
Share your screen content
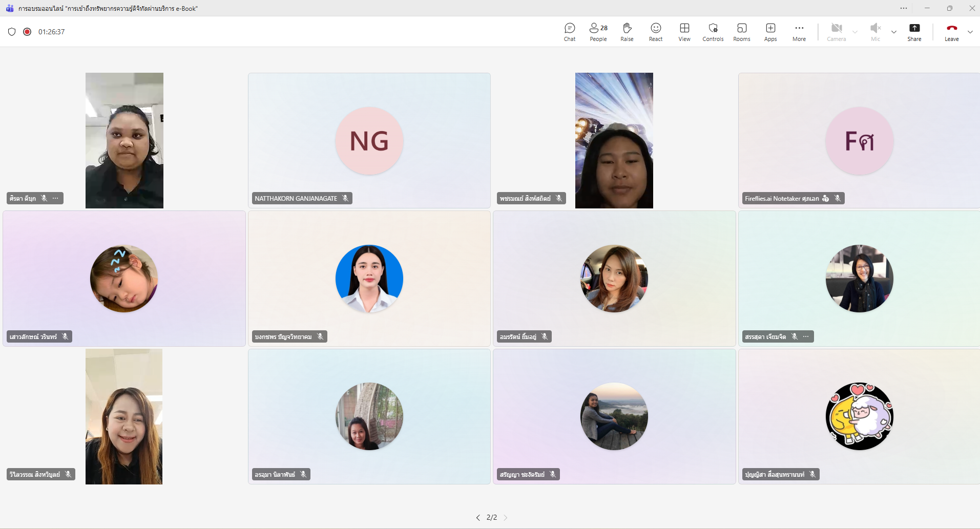click(914, 32)
